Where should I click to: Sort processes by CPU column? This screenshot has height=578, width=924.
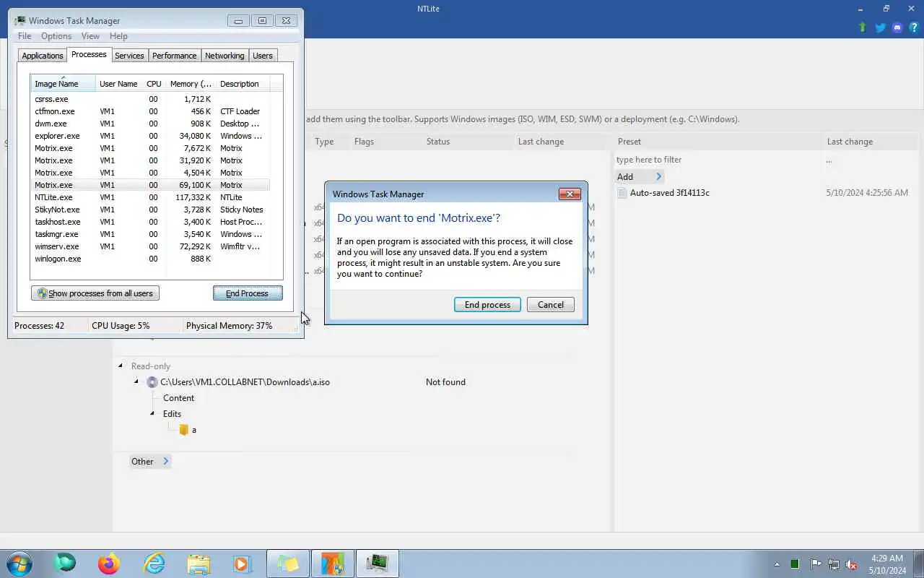pos(154,84)
